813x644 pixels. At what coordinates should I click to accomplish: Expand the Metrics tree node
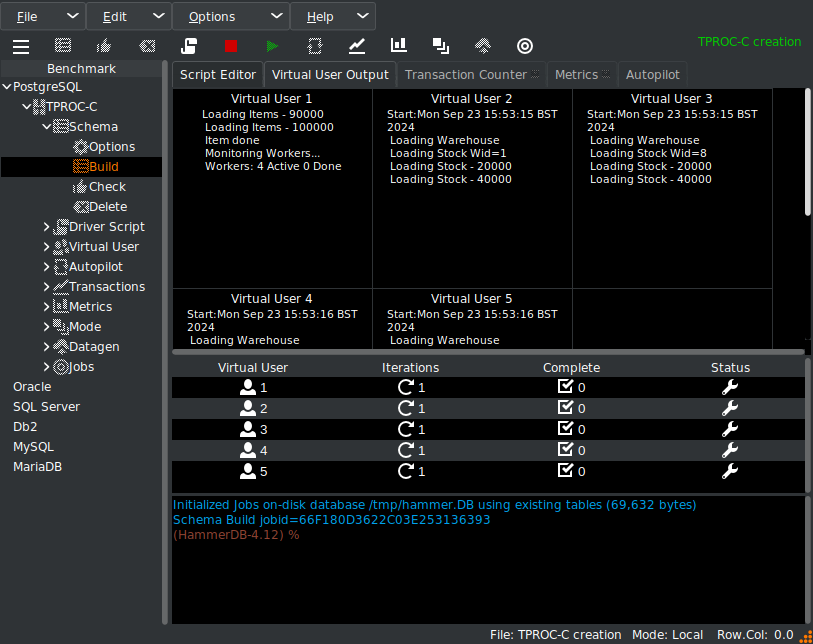coord(47,307)
